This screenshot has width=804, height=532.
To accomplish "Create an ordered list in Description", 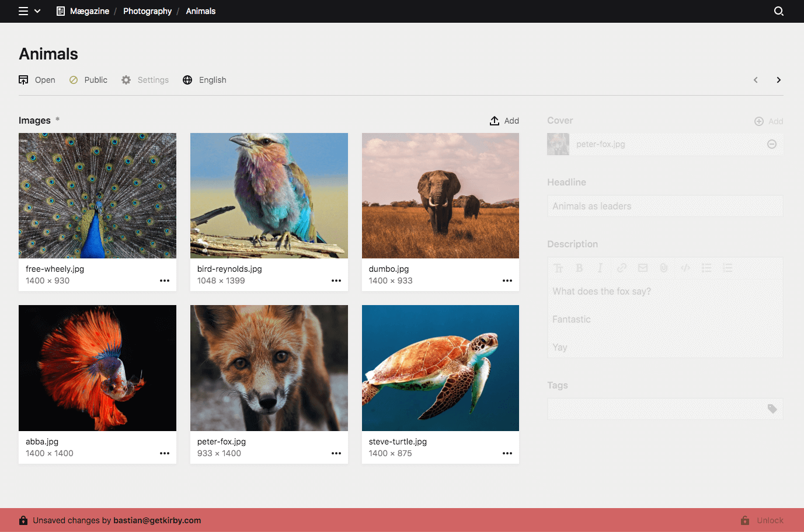I will pyautogui.click(x=728, y=268).
